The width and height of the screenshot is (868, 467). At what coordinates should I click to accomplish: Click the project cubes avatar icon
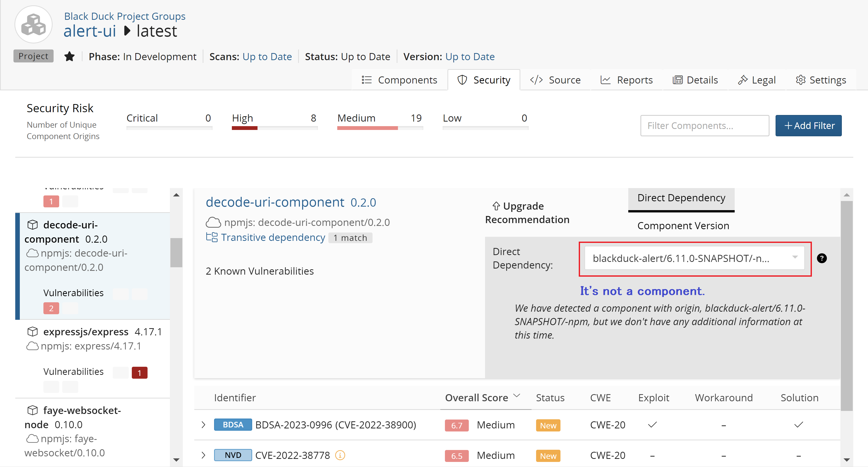coord(33,25)
